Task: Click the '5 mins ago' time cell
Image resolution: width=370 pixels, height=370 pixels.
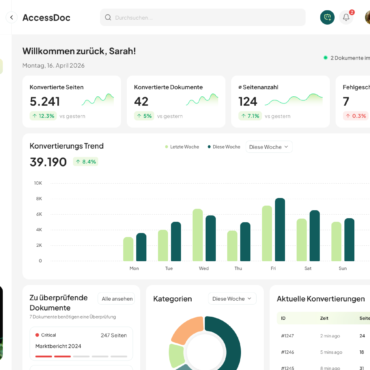Action: 331,352
